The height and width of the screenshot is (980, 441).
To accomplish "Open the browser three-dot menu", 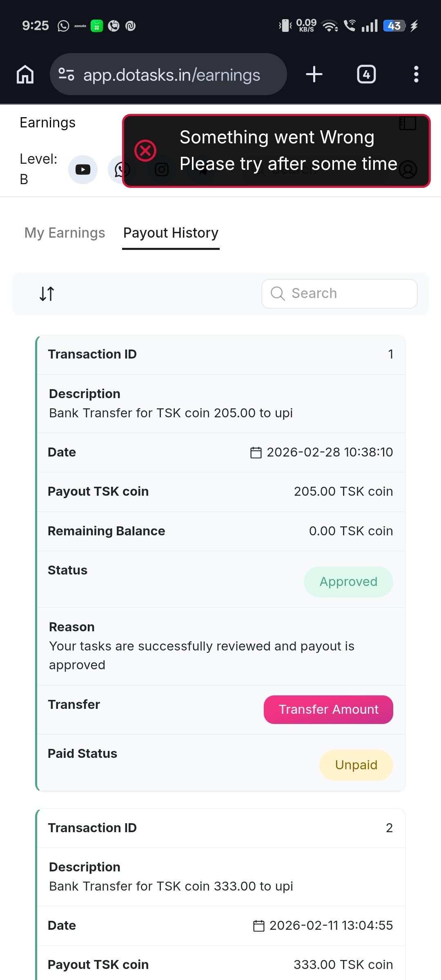I will point(416,74).
